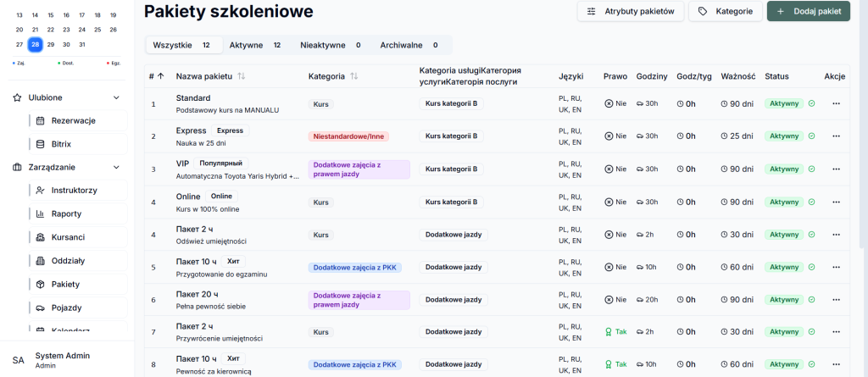This screenshot has height=377, width=868.
Task: Click Dodatkowe jazdy in Odśwież umiejętności row
Action: (x=453, y=235)
